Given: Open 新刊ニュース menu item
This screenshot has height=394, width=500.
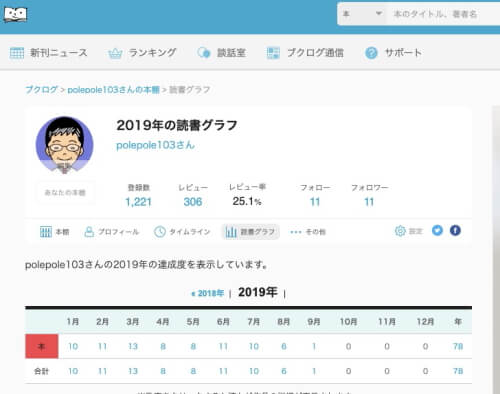Looking at the screenshot, I should coord(49,53).
